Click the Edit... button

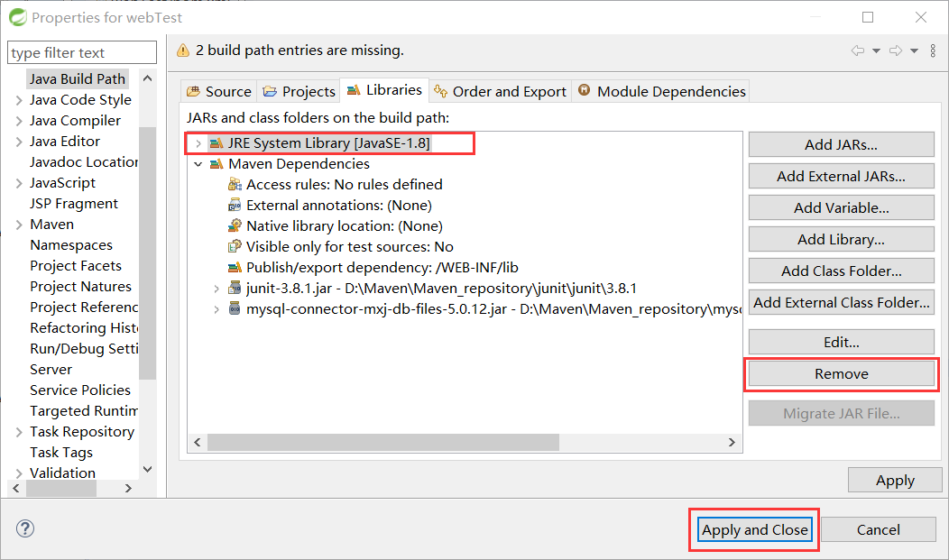point(842,343)
